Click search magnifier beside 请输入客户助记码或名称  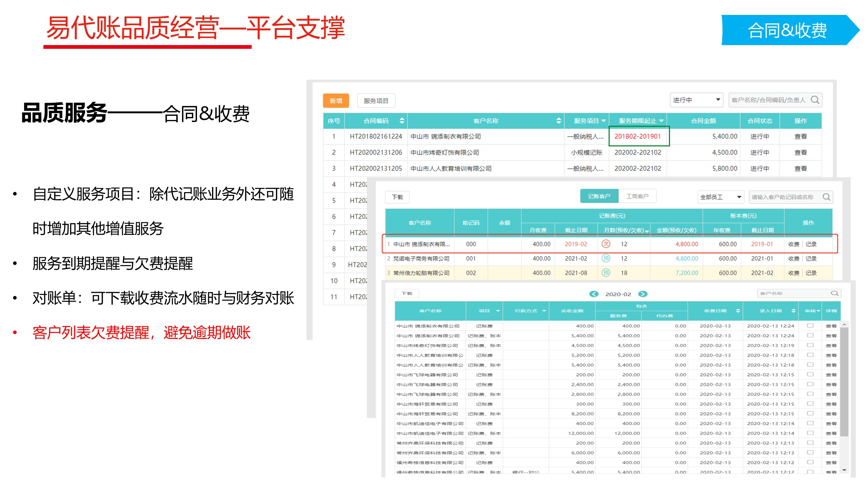[826, 197]
